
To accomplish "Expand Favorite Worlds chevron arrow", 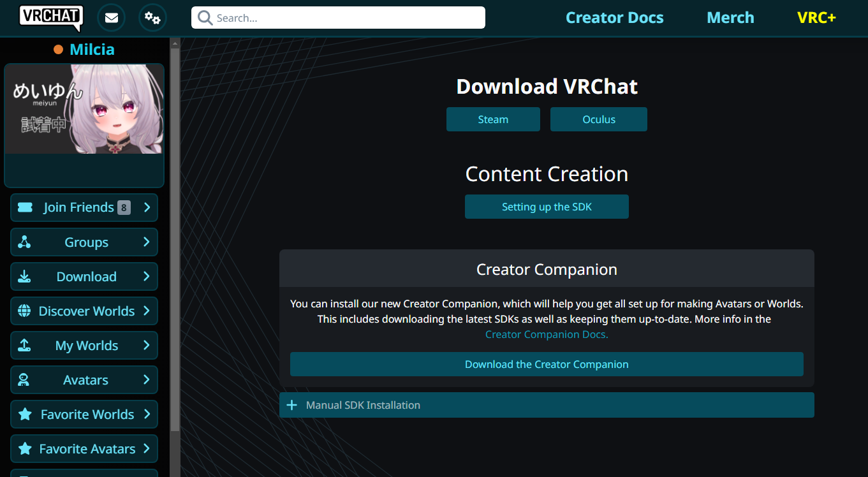I will (x=147, y=414).
